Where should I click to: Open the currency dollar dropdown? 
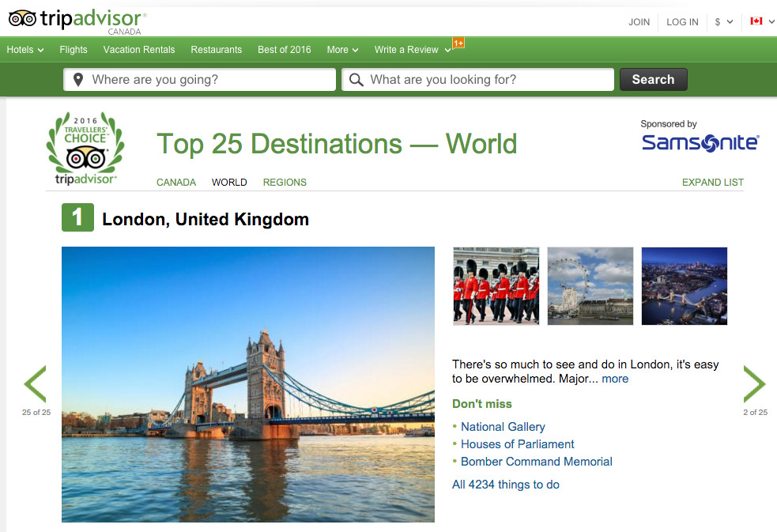coord(723,22)
